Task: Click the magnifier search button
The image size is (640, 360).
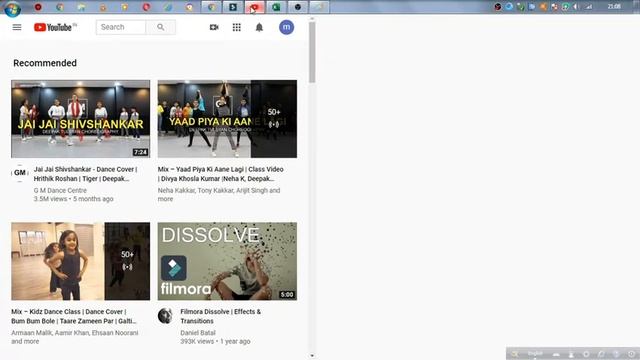Action: pyautogui.click(x=161, y=27)
